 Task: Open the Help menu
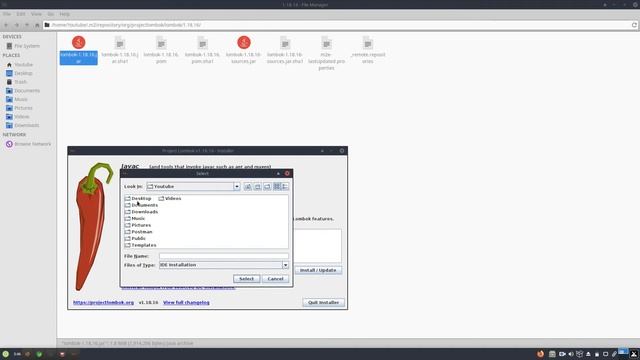[x=64, y=14]
